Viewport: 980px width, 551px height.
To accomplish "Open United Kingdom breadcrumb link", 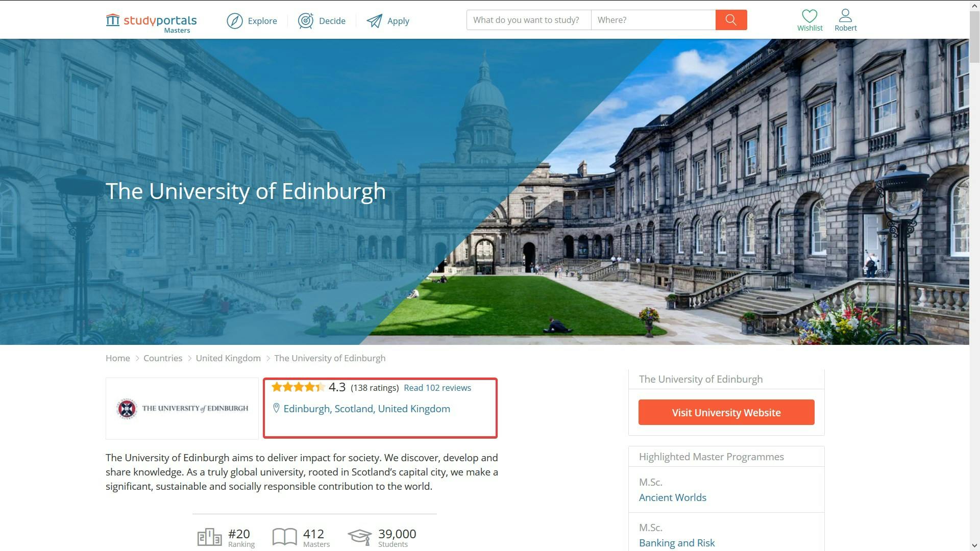I will 228,358.
